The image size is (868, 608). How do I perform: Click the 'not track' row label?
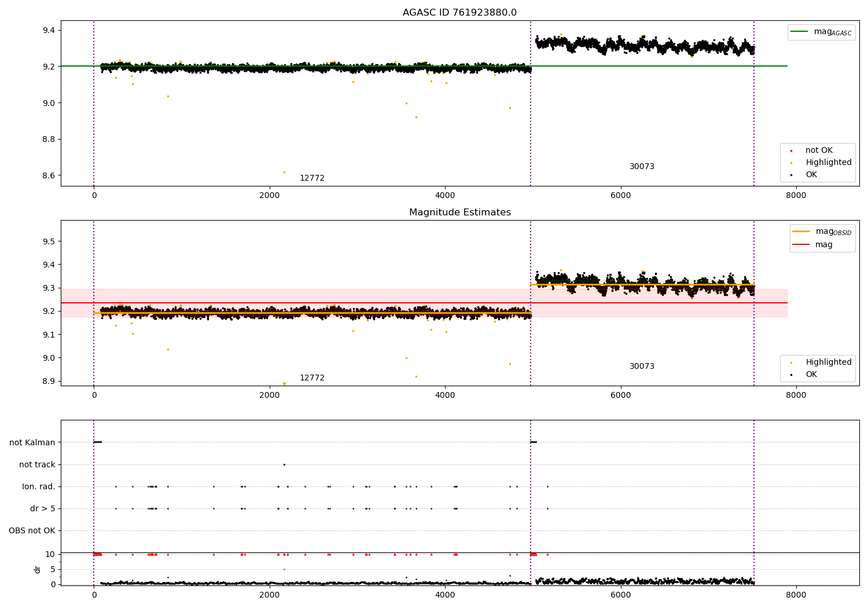pyautogui.click(x=37, y=465)
